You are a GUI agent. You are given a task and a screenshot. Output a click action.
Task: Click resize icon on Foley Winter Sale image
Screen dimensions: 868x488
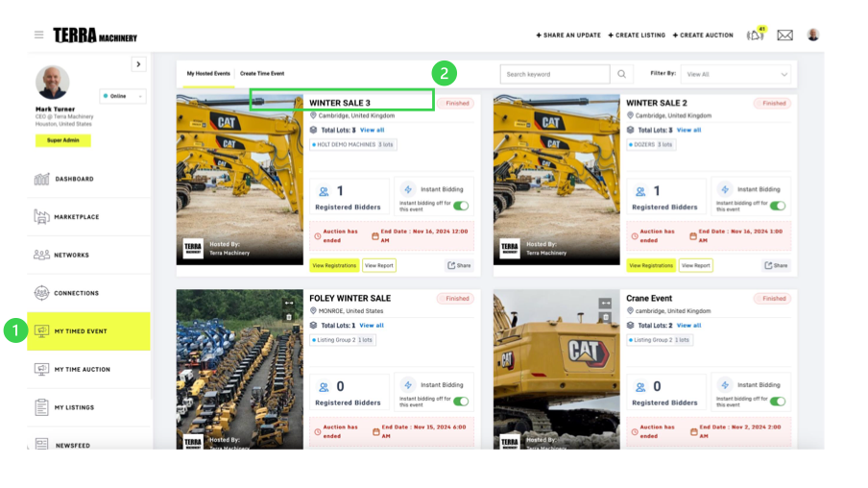tap(288, 303)
